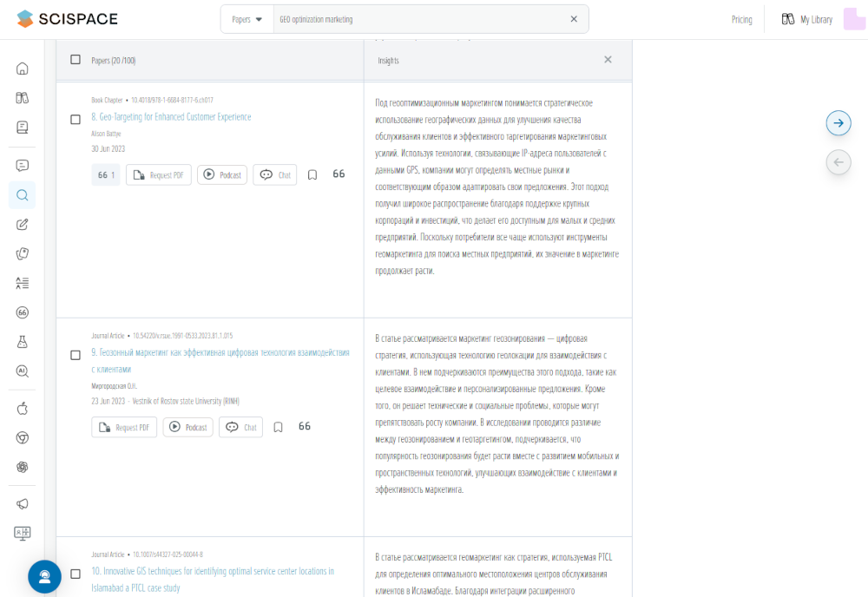Screen dimensions: 868x597
Task: Open My Library
Action: (x=806, y=19)
